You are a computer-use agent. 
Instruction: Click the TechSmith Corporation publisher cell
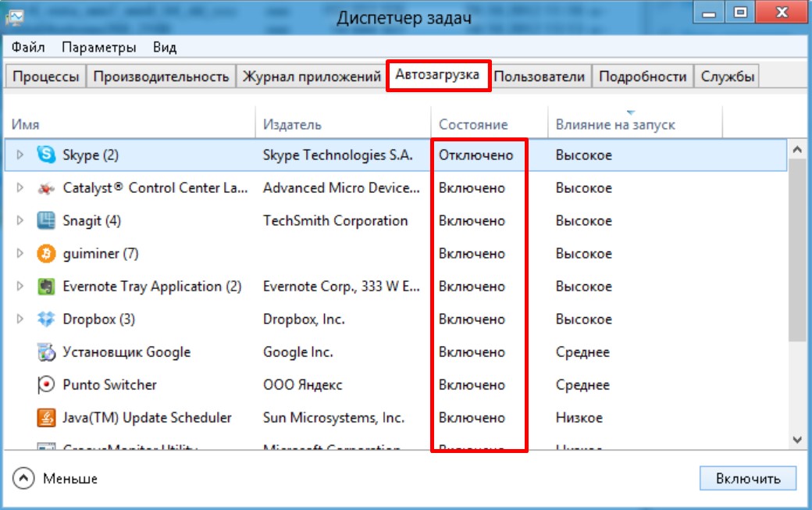coord(335,220)
